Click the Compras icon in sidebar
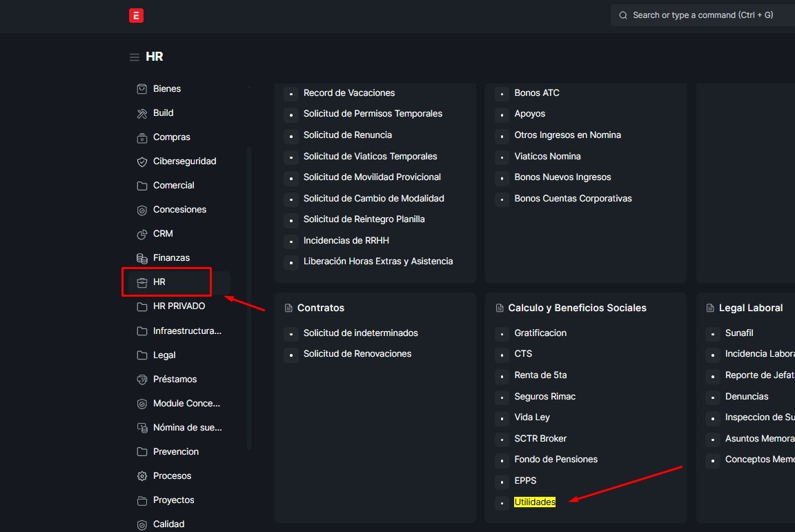The image size is (795, 532). (x=142, y=137)
